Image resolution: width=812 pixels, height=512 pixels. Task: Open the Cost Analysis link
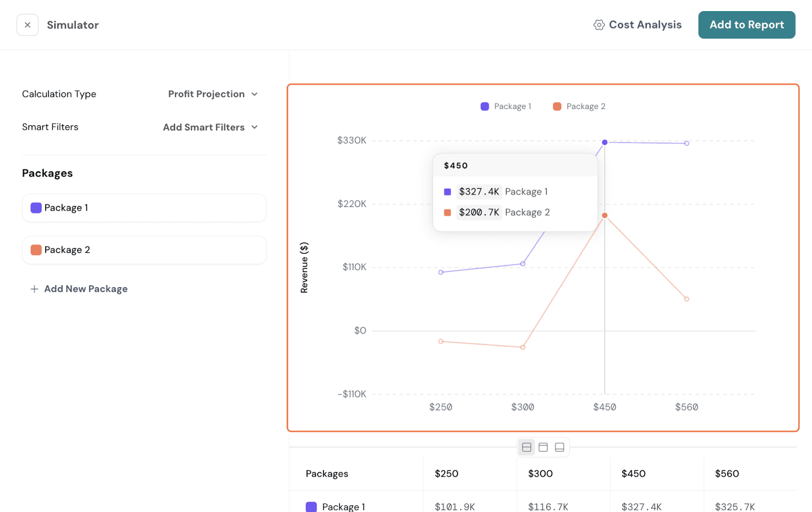(x=645, y=25)
